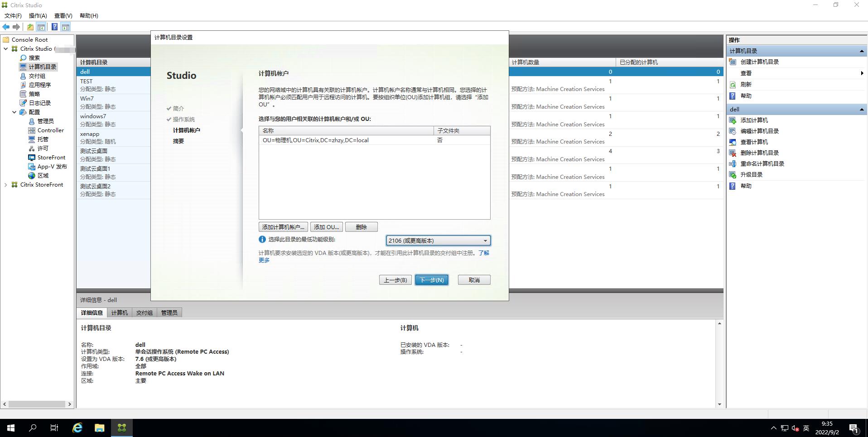
Task: Click 编辑计算机目录 action
Action: (x=760, y=131)
